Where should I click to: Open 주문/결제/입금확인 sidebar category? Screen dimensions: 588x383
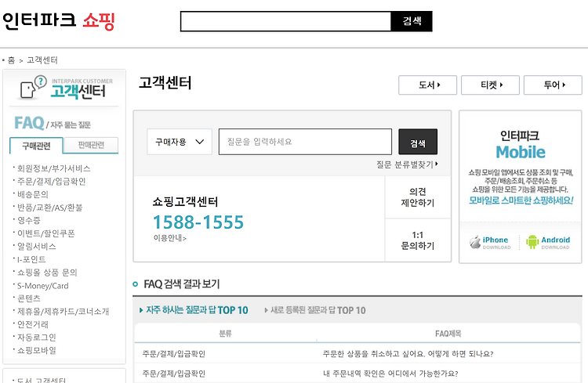(52, 182)
